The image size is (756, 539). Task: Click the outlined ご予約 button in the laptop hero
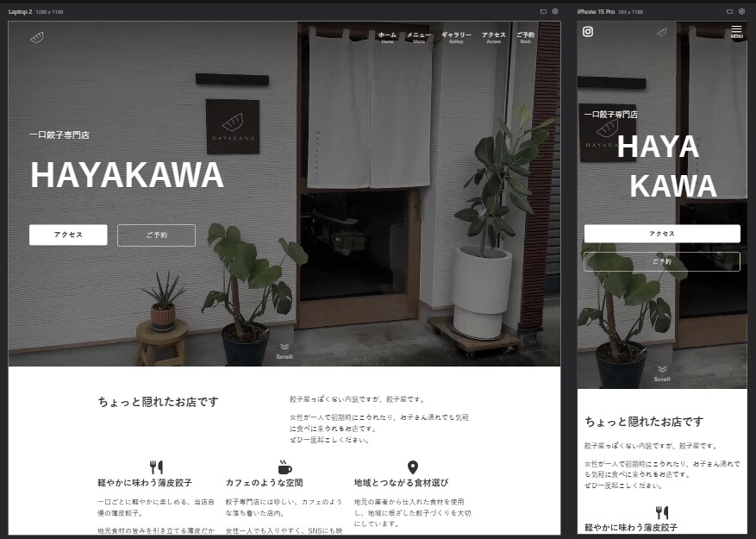(x=156, y=235)
